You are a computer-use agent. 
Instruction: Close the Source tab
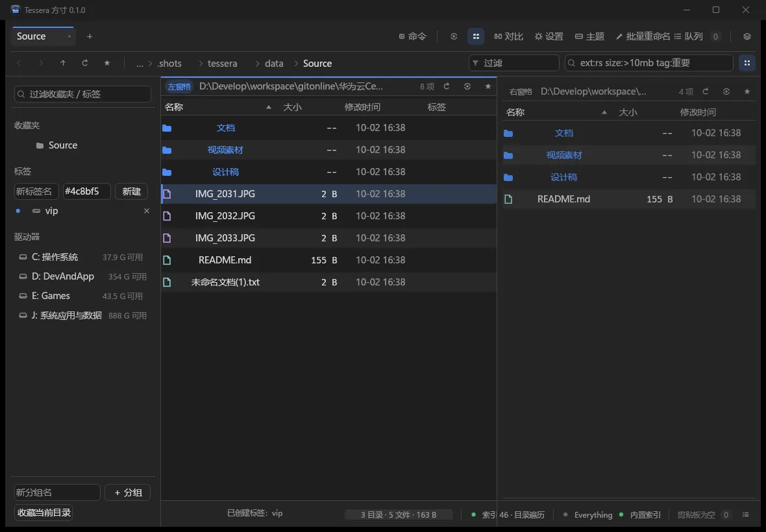pyautogui.click(x=69, y=36)
